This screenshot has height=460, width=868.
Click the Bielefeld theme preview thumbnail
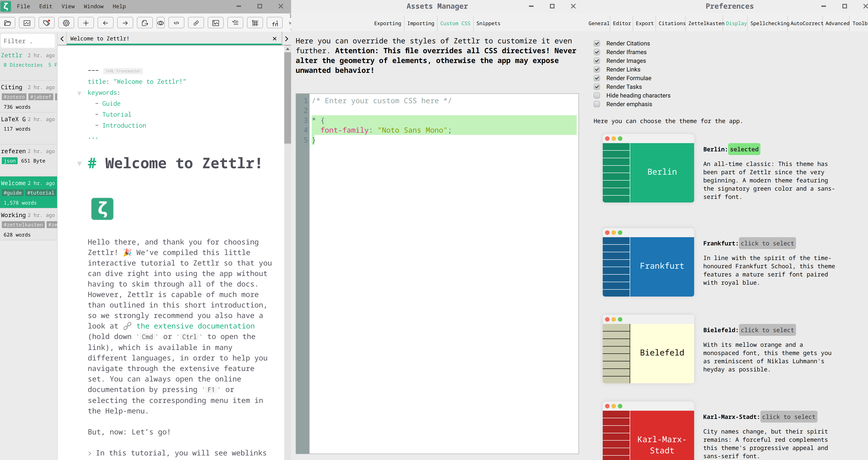pyautogui.click(x=648, y=349)
